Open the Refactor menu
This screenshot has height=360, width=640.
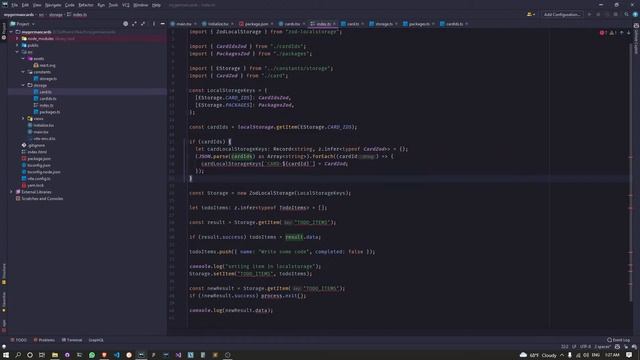point(86,5)
